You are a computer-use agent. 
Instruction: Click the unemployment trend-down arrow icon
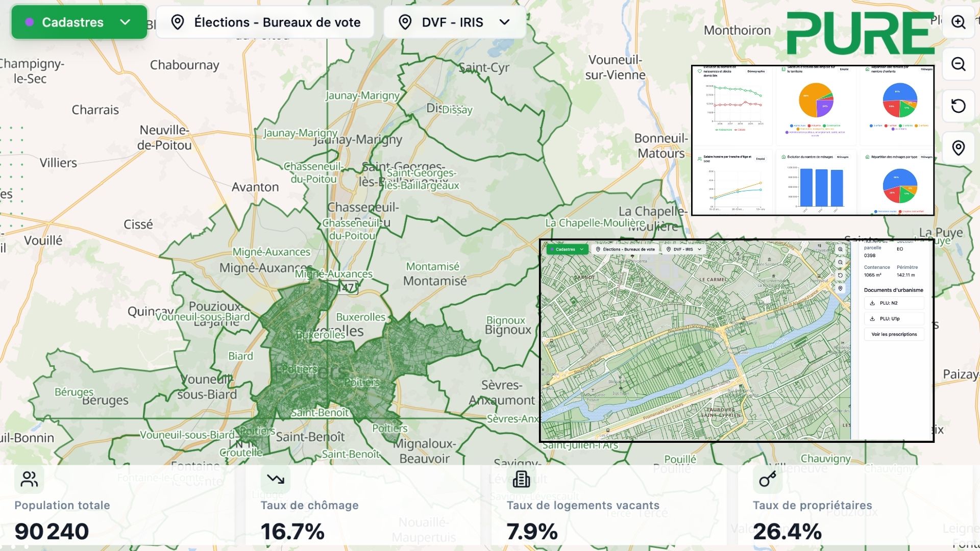click(275, 479)
